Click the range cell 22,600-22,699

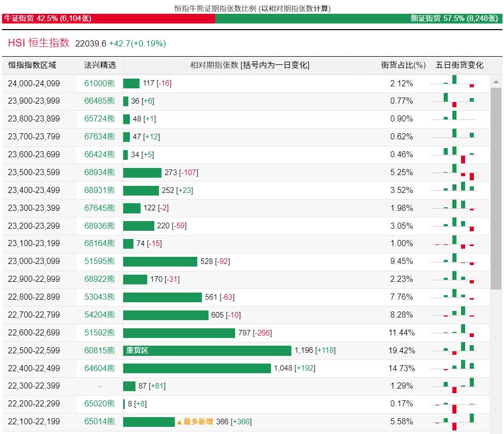(34, 333)
